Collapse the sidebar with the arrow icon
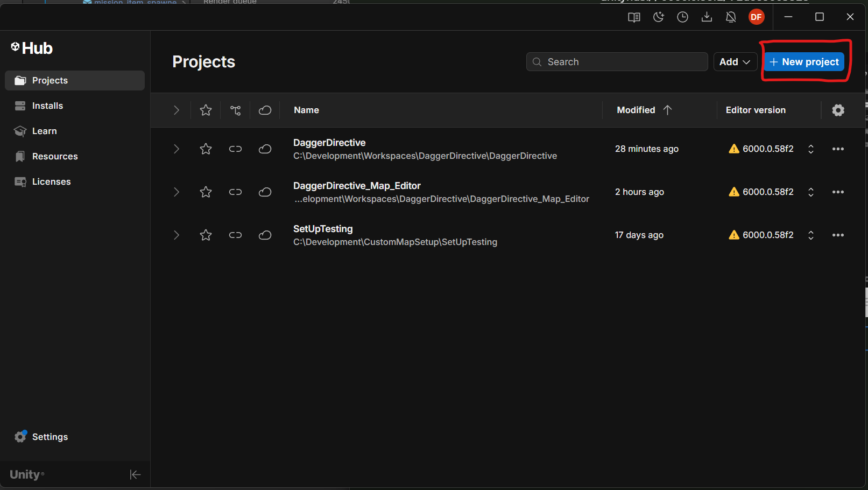Viewport: 868px width, 490px height. tap(135, 474)
